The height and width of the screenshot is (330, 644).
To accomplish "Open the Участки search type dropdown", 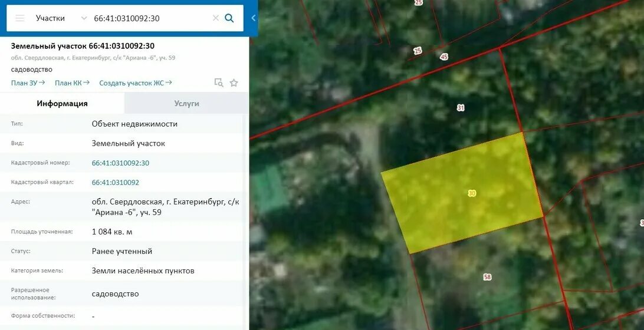I will coord(61,18).
